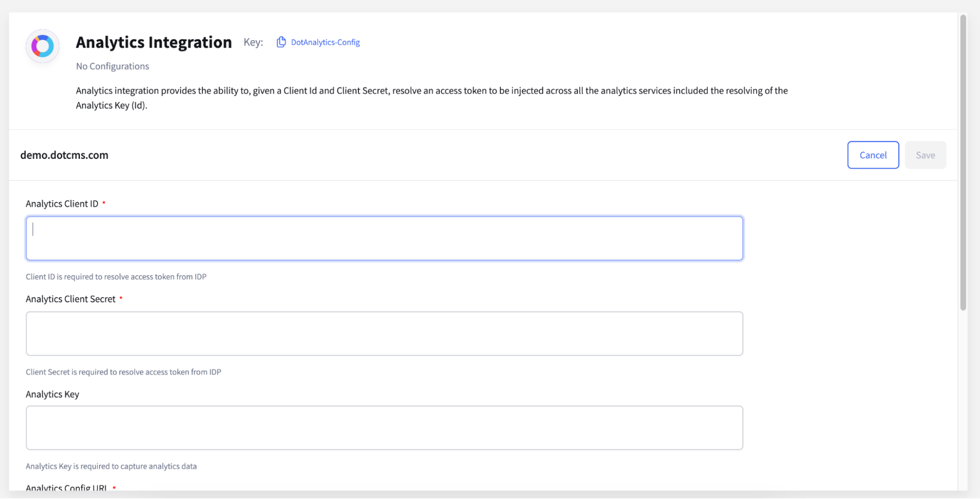The width and height of the screenshot is (980, 499).
Task: Click the vertical scrollbar thumb
Action: tap(963, 162)
